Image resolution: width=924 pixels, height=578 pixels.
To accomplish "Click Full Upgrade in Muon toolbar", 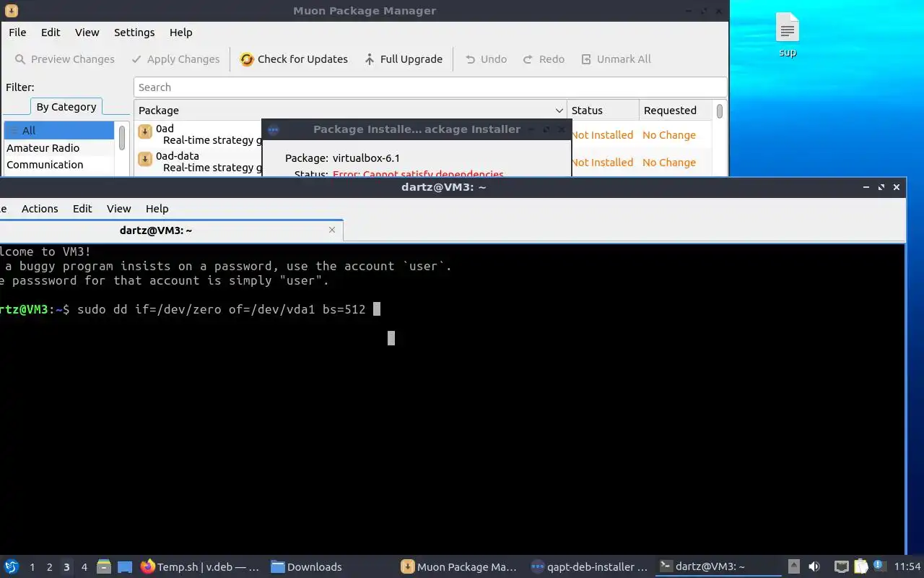I will (x=404, y=59).
